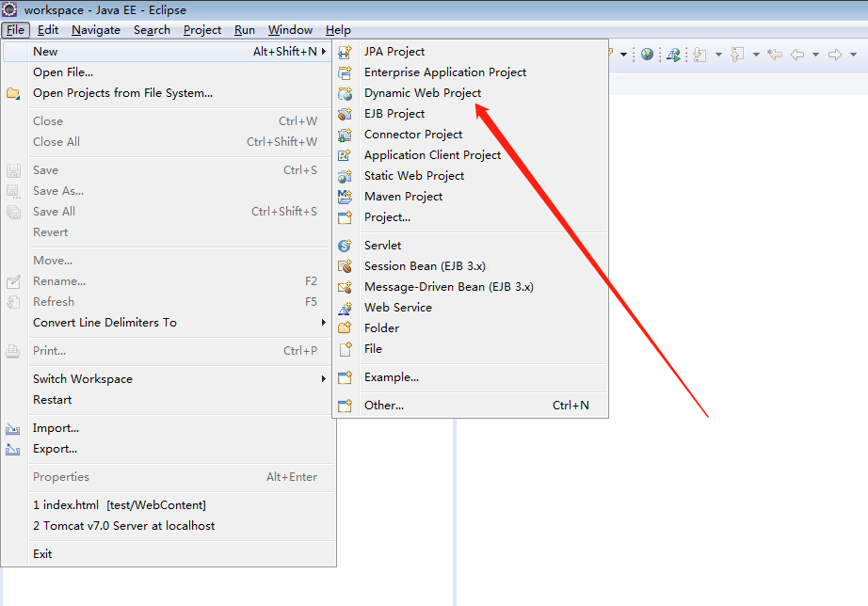Click the Next Annotation toolbar icon

[x=700, y=55]
